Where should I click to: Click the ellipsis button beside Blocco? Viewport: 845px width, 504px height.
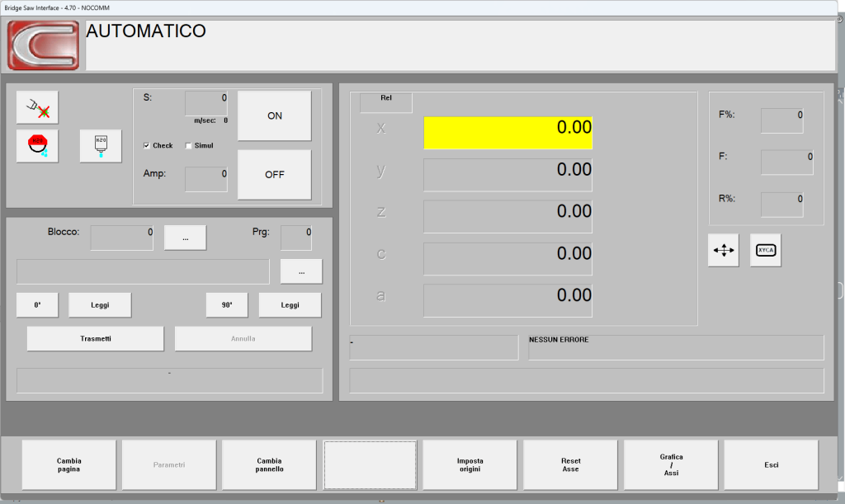click(x=186, y=238)
